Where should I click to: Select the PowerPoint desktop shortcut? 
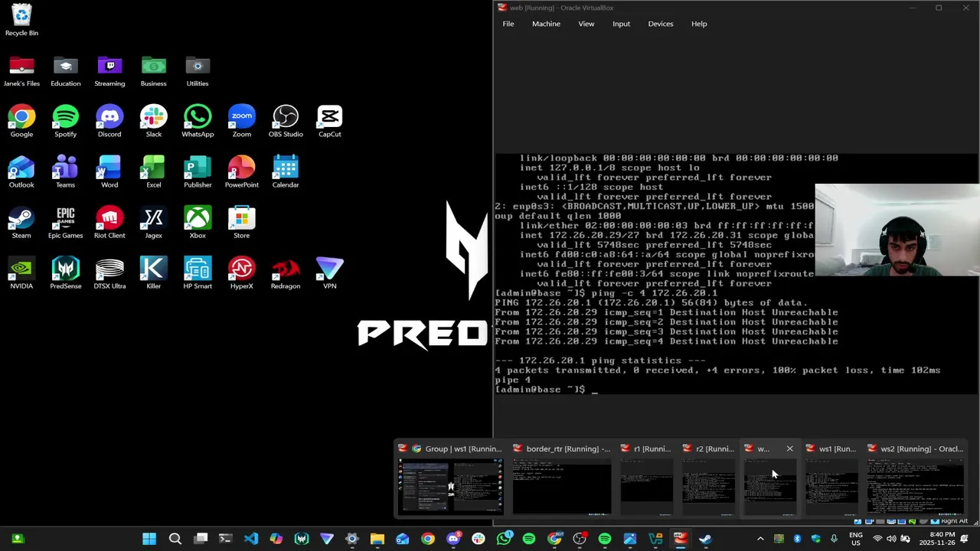point(241,172)
